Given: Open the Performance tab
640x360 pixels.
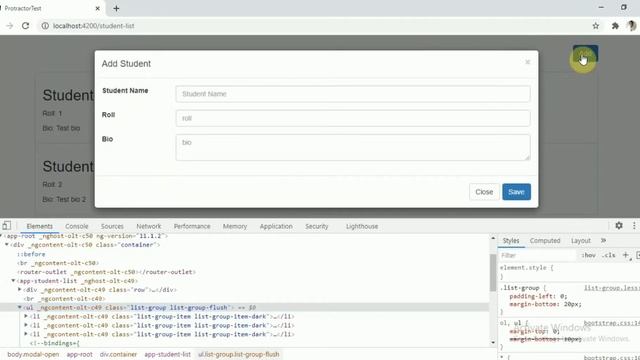Looking at the screenshot, I should tap(192, 226).
